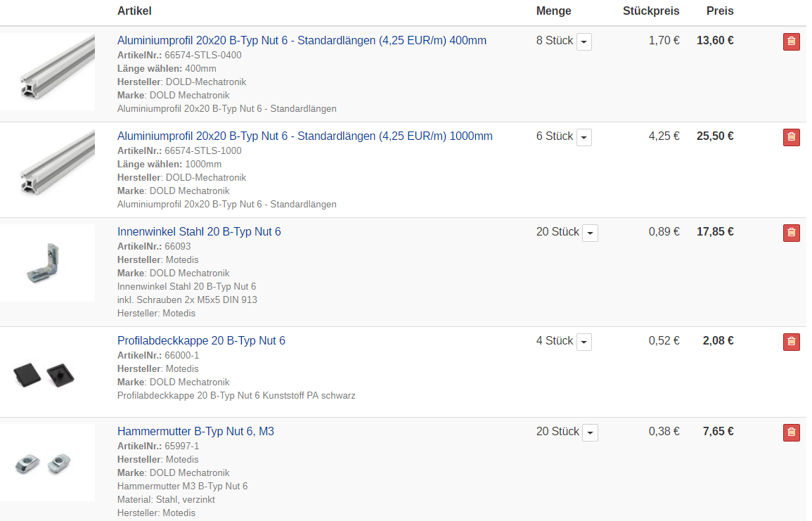The width and height of the screenshot is (812, 521).
Task: Delete the Profilabdeckkappe row
Action: (x=791, y=342)
